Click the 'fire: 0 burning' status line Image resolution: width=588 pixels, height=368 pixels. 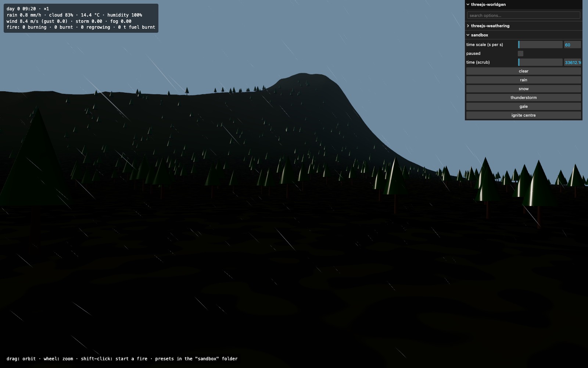(81, 27)
